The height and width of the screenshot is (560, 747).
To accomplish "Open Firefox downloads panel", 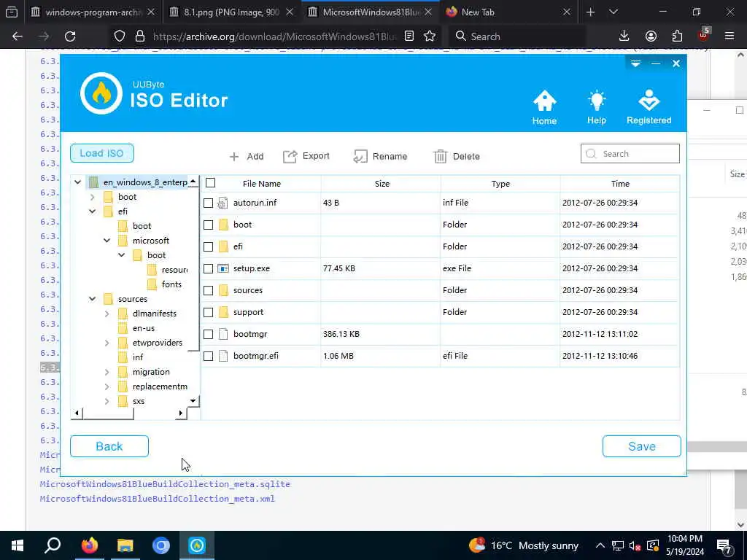I will [x=624, y=36].
